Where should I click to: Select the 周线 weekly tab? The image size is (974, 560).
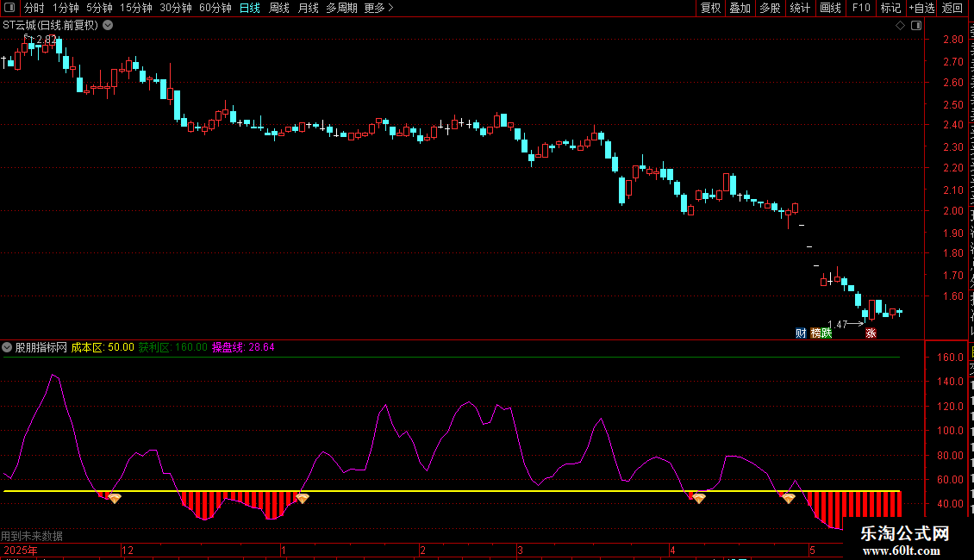coord(279,8)
